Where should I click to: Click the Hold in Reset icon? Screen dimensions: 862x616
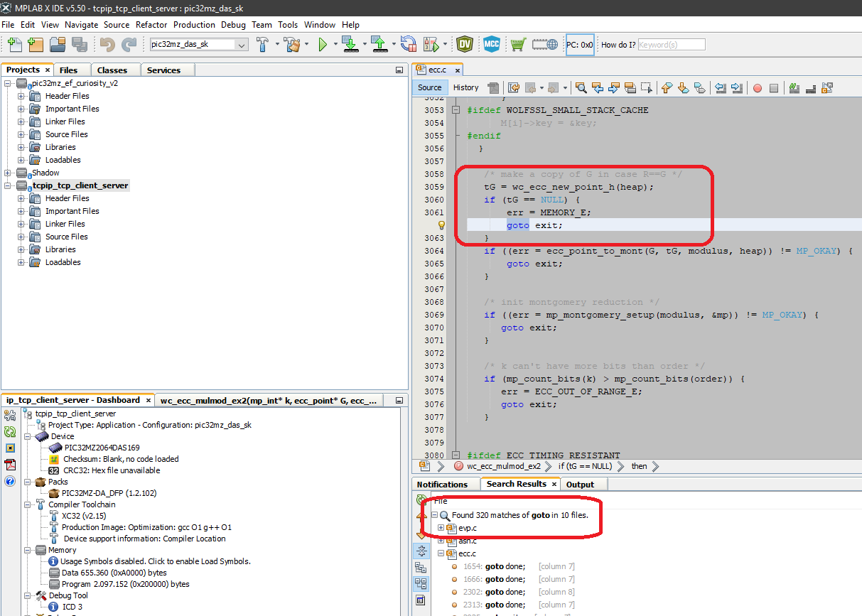[409, 45]
